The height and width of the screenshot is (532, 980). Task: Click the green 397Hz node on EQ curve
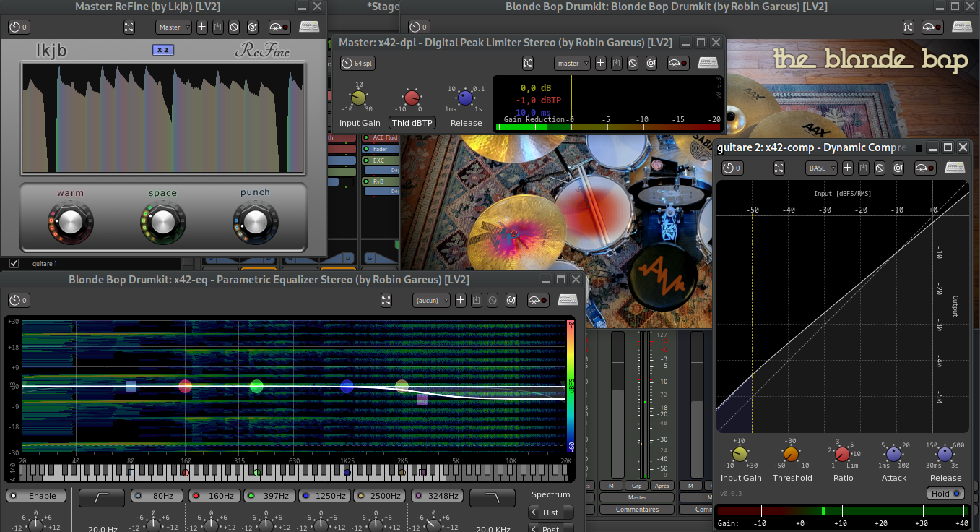click(x=256, y=387)
